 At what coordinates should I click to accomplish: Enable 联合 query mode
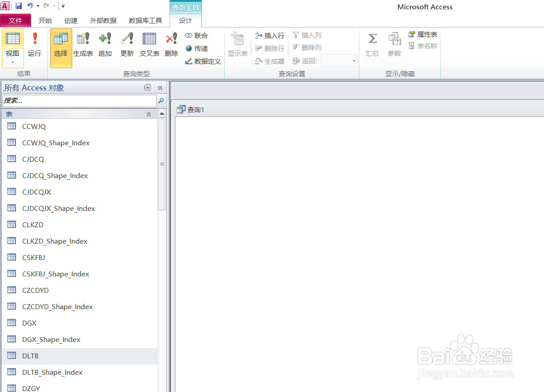[x=196, y=35]
